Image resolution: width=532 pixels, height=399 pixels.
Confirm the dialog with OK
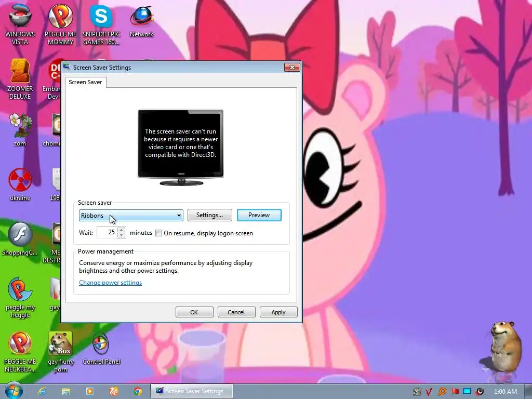[x=194, y=312]
